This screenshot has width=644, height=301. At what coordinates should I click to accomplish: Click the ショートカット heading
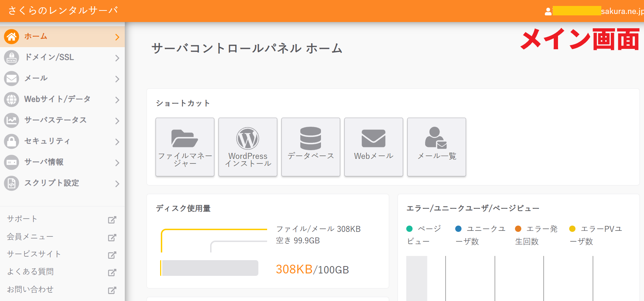click(x=183, y=103)
